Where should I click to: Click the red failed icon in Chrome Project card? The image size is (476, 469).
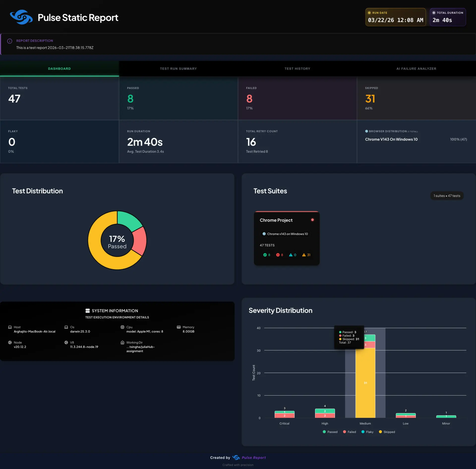pos(278,255)
